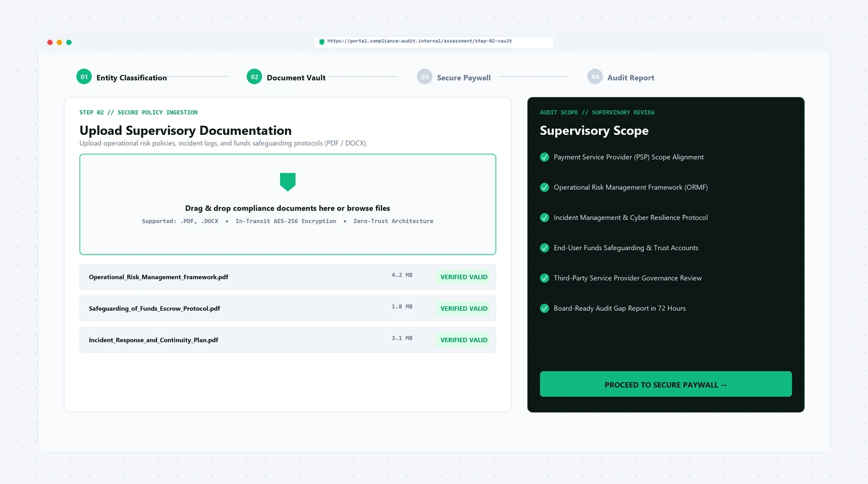Click the In-Transit AES-256 Encryption label
The height and width of the screenshot is (484, 868).
pyautogui.click(x=286, y=221)
